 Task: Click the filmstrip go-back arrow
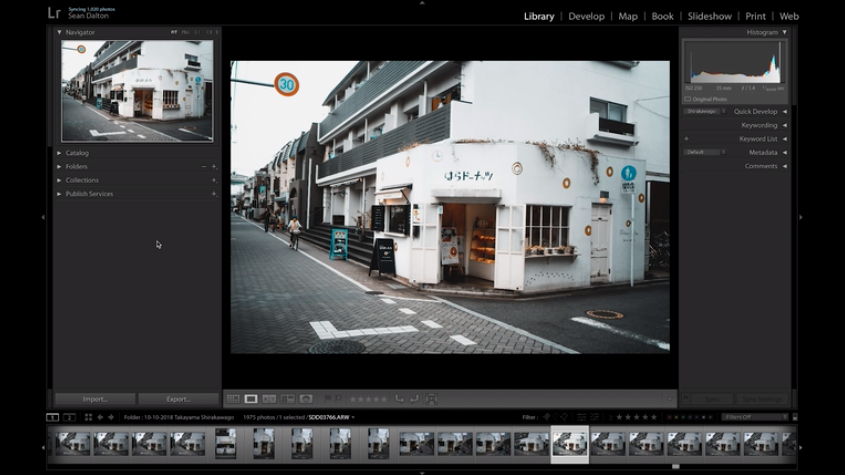click(x=99, y=417)
